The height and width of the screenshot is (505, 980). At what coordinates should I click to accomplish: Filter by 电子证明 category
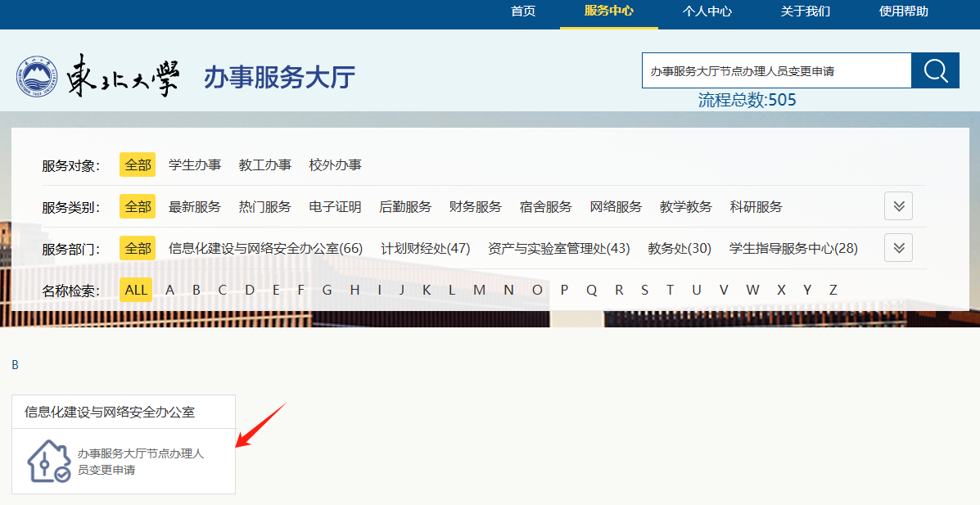coord(335,207)
